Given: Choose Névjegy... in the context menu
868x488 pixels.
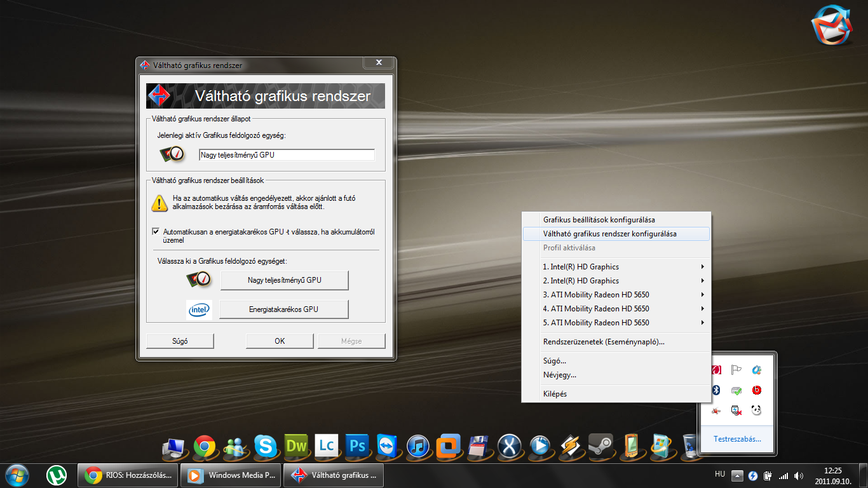Looking at the screenshot, I should [616, 375].
